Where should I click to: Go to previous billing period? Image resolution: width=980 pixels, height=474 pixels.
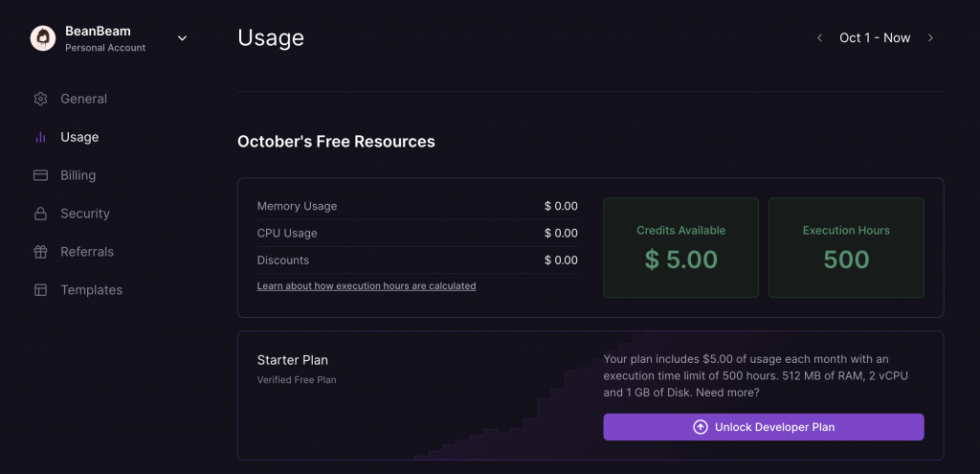point(819,38)
